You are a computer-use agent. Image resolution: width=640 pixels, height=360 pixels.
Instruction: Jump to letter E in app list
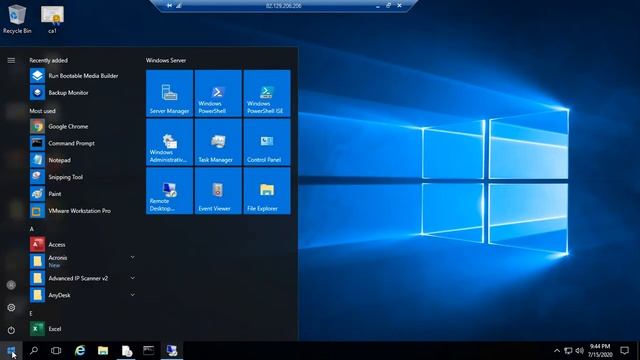pyautogui.click(x=31, y=313)
